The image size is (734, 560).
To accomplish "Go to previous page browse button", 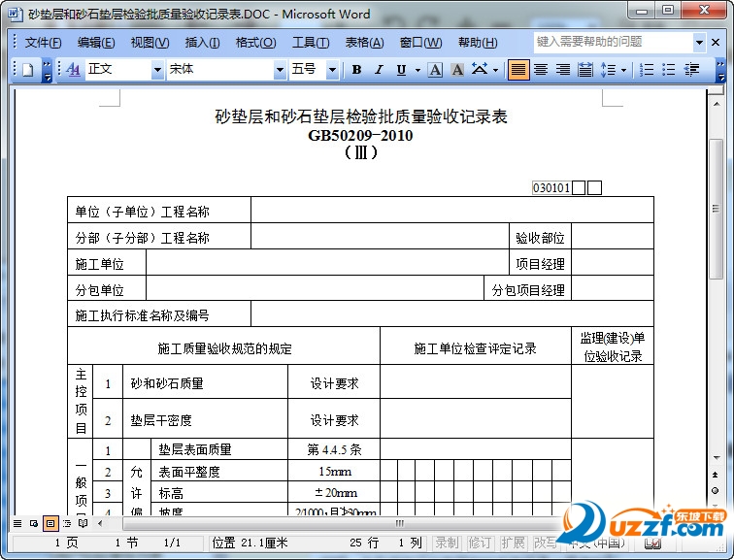I will 716,475.
